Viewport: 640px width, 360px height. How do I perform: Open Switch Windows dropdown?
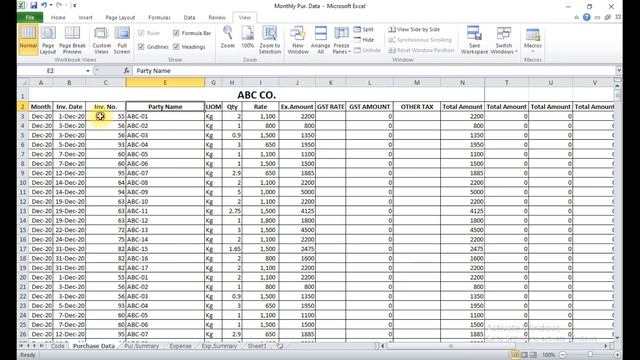(x=504, y=40)
